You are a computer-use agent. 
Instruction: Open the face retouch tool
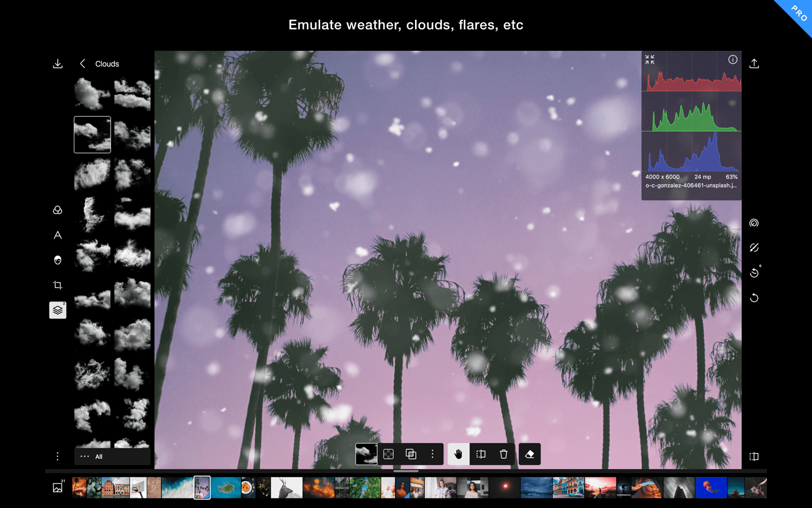click(x=58, y=260)
